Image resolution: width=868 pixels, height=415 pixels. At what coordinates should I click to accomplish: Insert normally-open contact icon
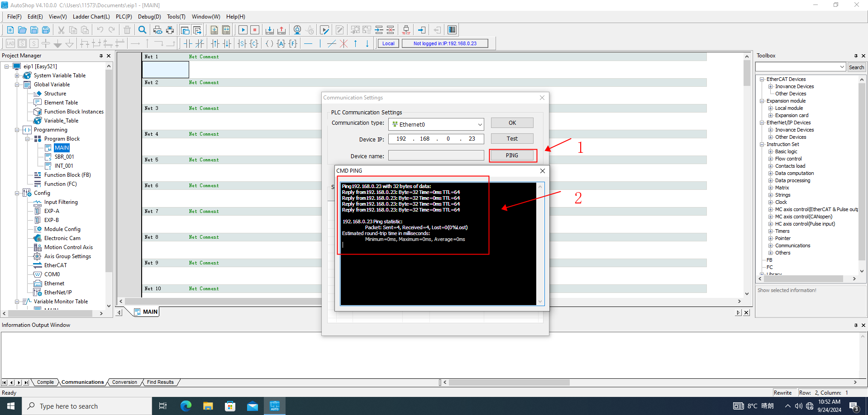(x=188, y=43)
